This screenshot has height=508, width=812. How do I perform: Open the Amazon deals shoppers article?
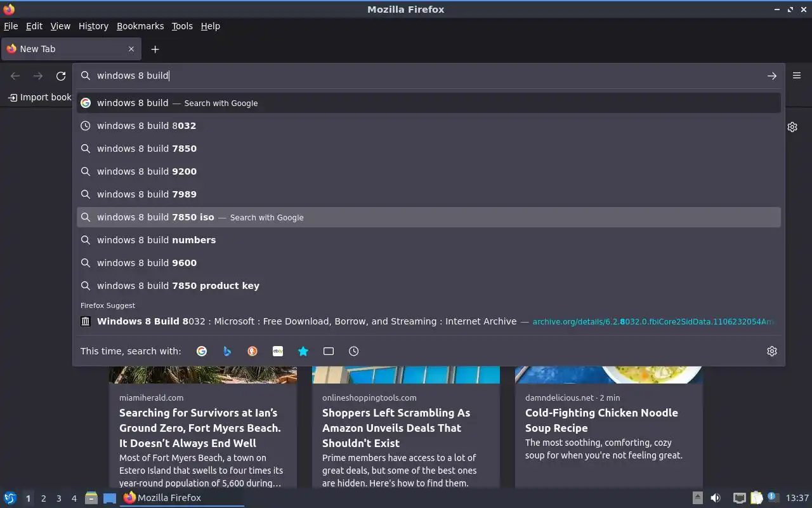(x=396, y=428)
